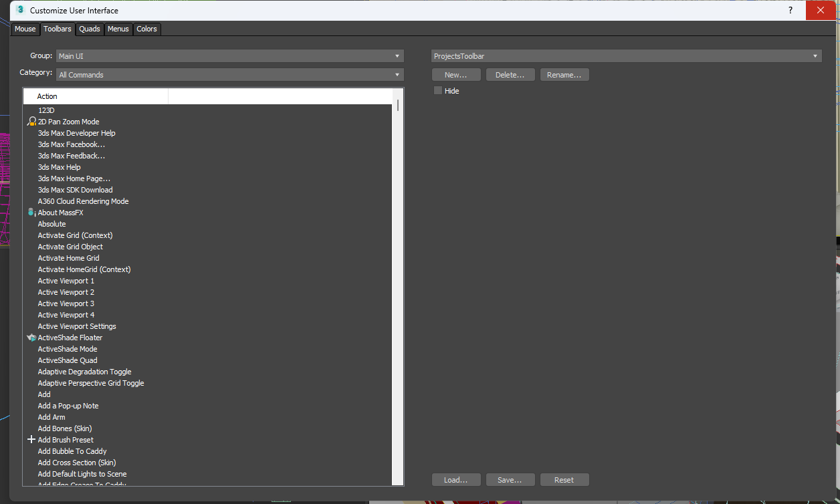Click the New... toolbar button
Image resolution: width=840 pixels, height=504 pixels.
(456, 75)
